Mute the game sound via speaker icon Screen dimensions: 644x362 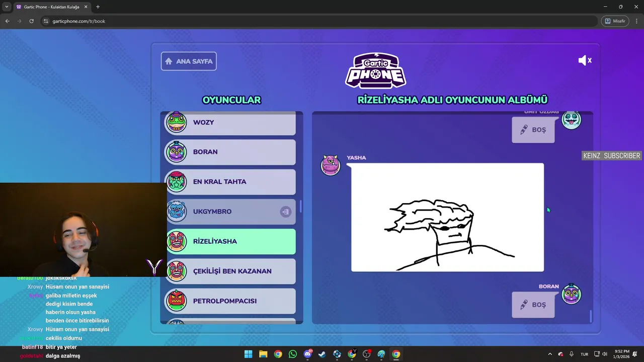pyautogui.click(x=585, y=60)
